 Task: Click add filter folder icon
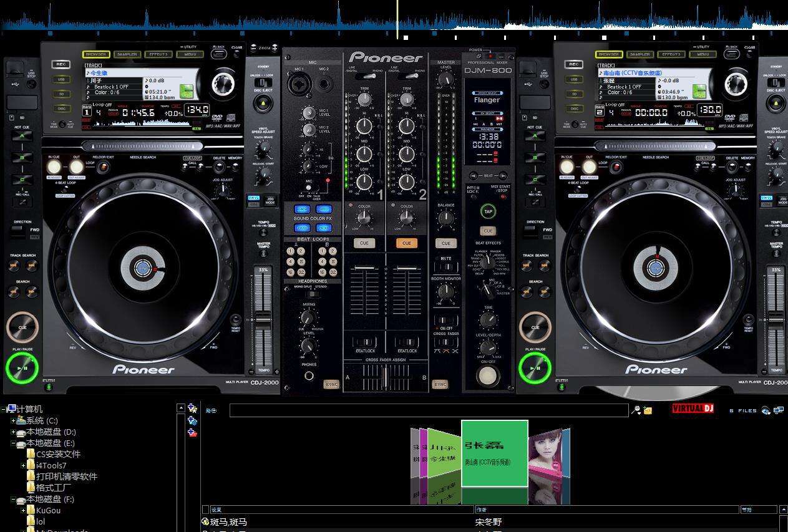tap(192, 433)
